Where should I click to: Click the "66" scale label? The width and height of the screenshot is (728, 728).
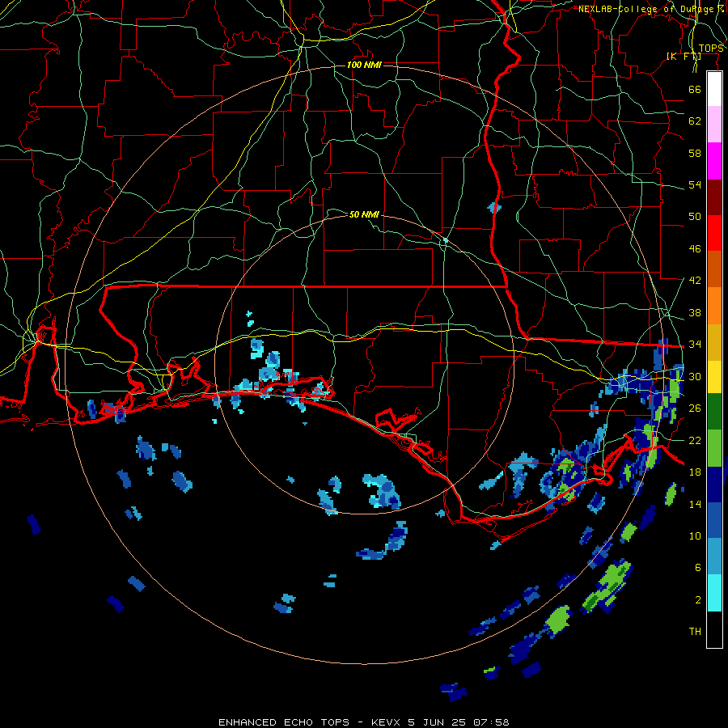pyautogui.click(x=695, y=90)
